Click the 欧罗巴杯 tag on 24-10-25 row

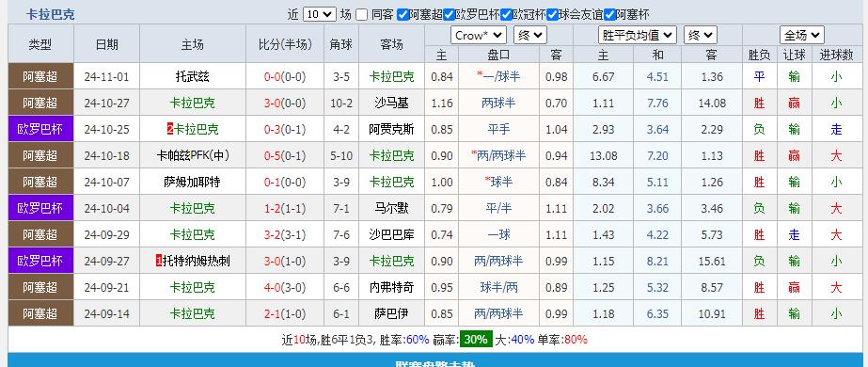(40, 130)
